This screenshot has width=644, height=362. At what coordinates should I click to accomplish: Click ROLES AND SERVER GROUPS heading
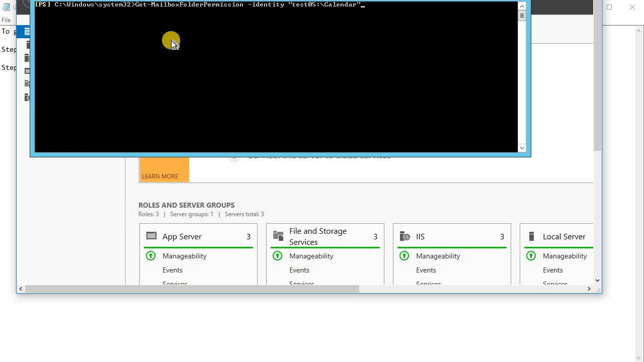tap(186, 205)
